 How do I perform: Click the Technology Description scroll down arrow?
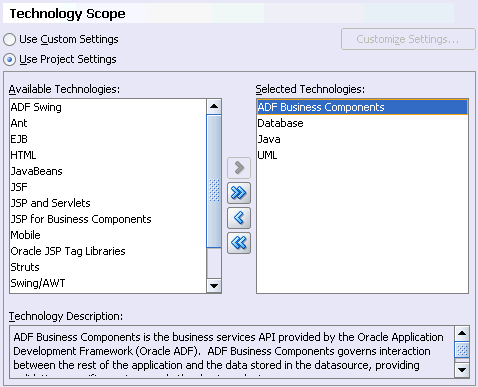coord(462,370)
